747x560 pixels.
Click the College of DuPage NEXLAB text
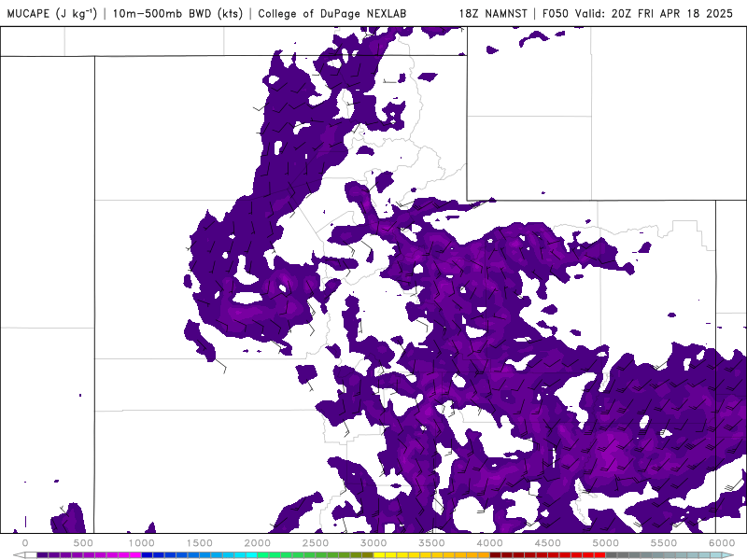pyautogui.click(x=332, y=13)
